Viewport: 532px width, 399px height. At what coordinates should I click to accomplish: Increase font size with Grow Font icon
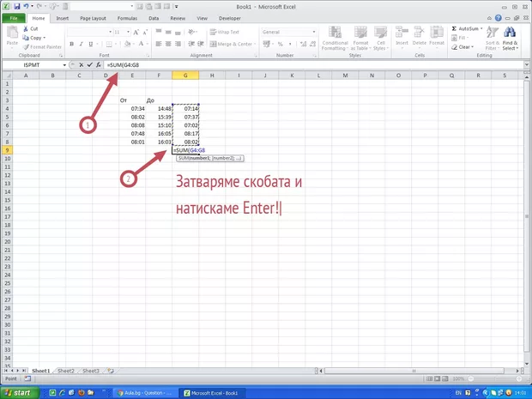click(136, 32)
